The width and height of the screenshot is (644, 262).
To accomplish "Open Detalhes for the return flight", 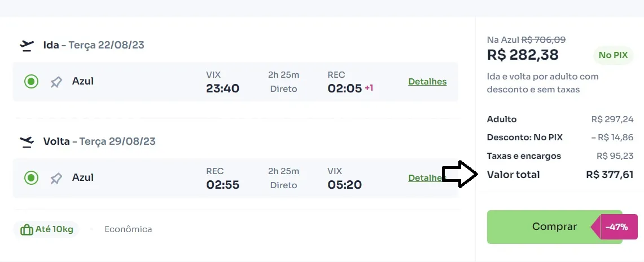I will click(x=425, y=178).
